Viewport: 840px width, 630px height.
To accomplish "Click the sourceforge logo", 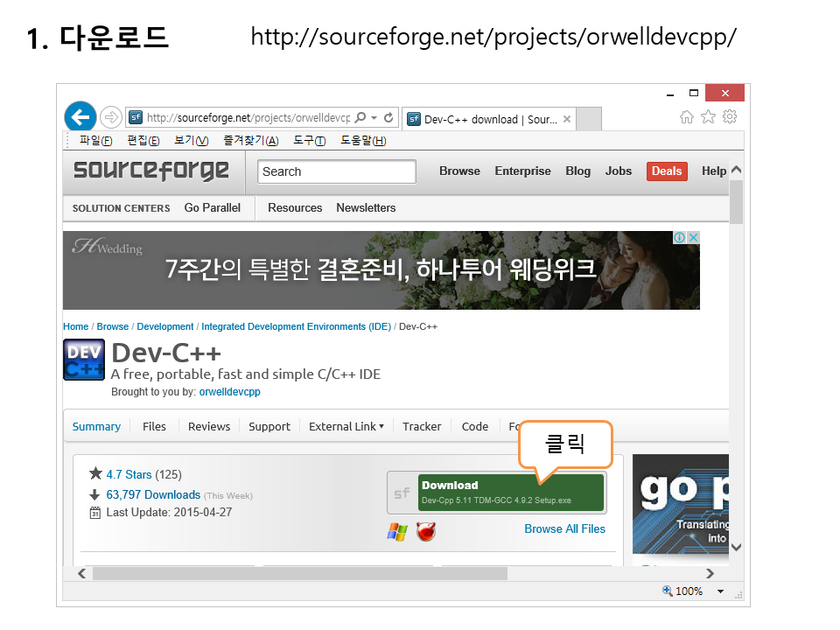I will point(151,171).
